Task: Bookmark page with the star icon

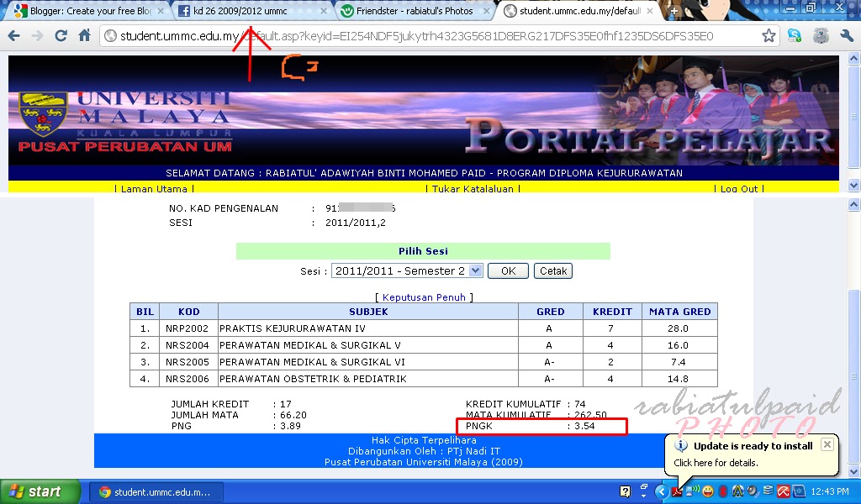Action: (769, 35)
